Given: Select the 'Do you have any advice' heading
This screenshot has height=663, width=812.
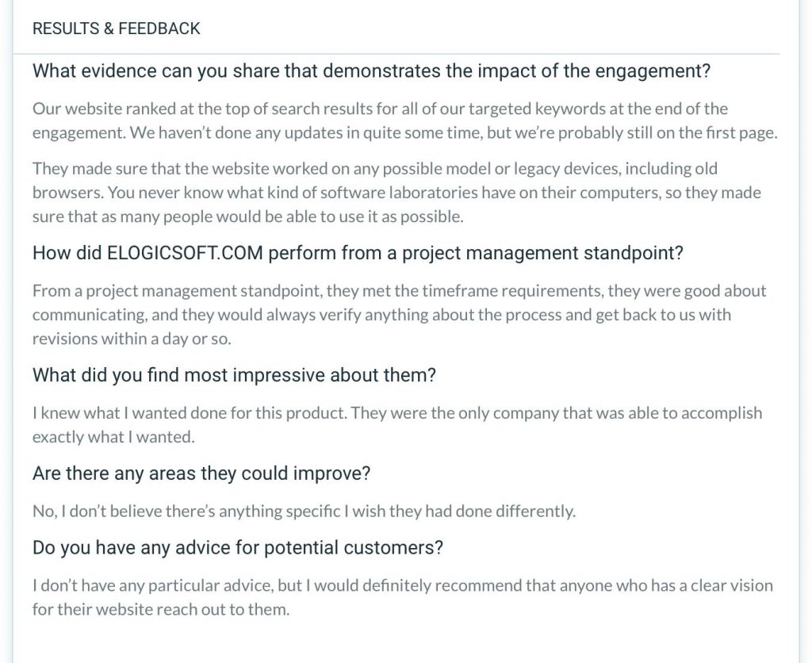Looking at the screenshot, I should [238, 547].
